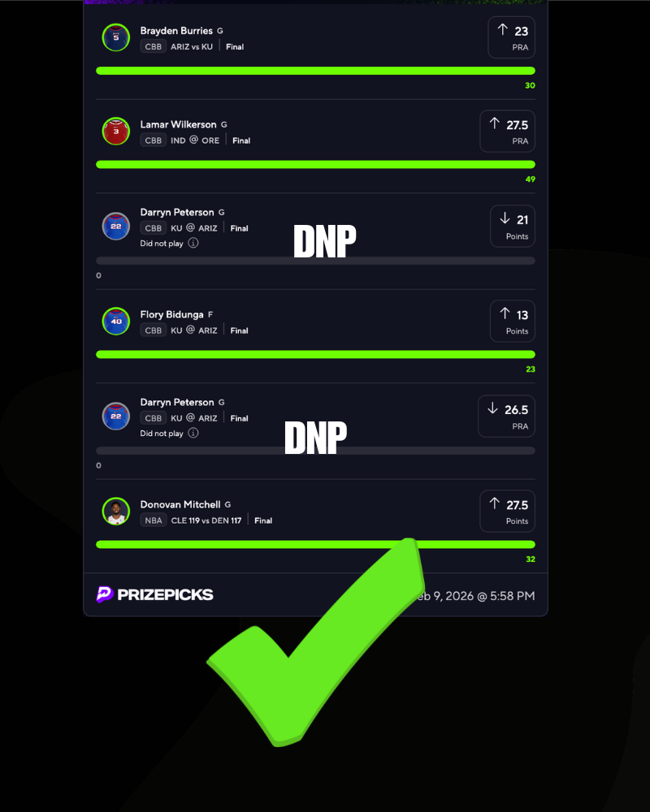Viewport: 650px width, 812px height.
Task: Click the Lamar Wilkerson player name
Action: click(x=178, y=125)
